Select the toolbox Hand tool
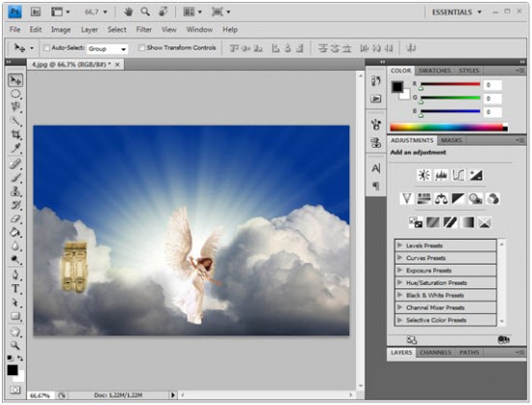Image resolution: width=532 pixels, height=405 pixels. click(x=15, y=333)
